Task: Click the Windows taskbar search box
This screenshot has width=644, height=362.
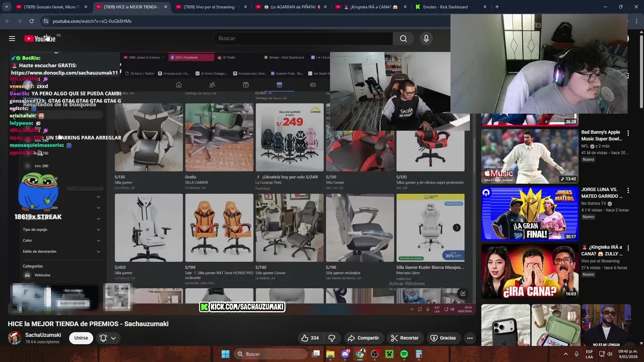Action: (271, 354)
